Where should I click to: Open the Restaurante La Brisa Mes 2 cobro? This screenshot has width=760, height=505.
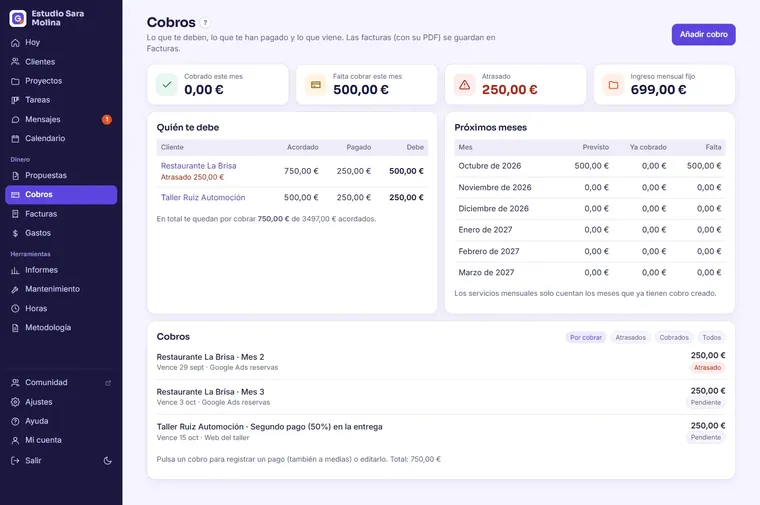(x=441, y=362)
